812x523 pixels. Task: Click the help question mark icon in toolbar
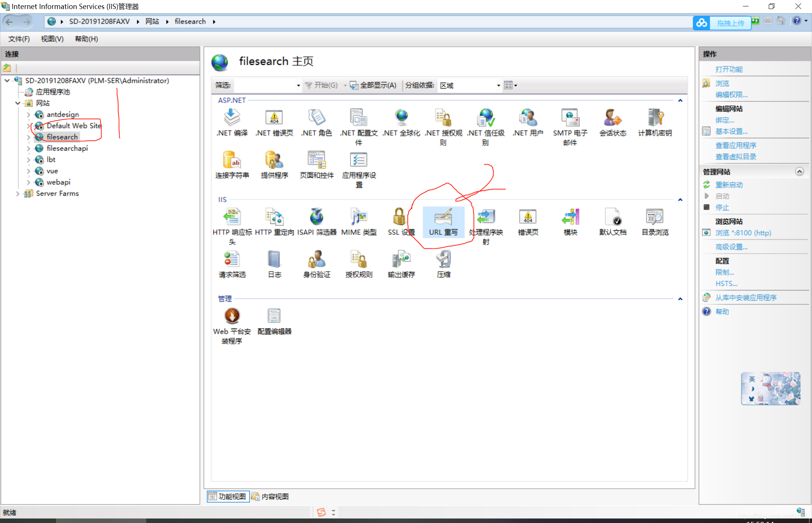click(797, 21)
